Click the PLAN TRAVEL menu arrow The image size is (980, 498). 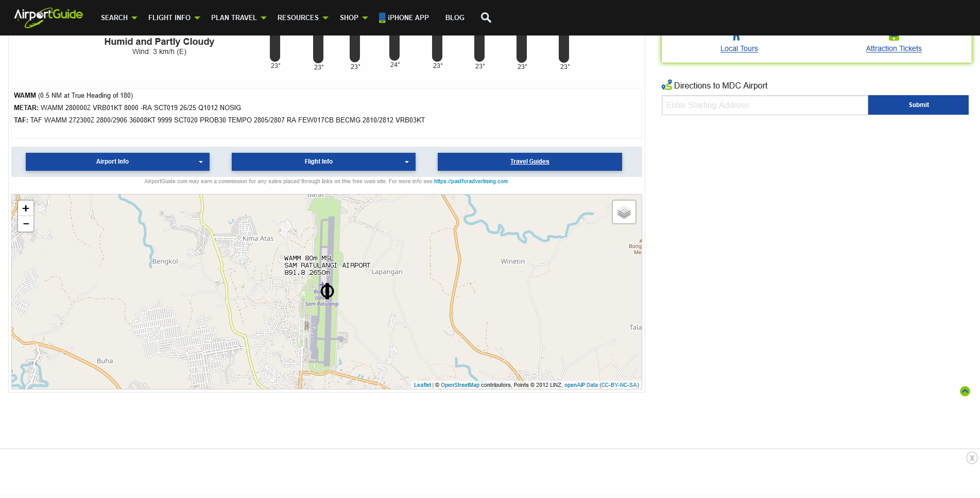tap(264, 18)
